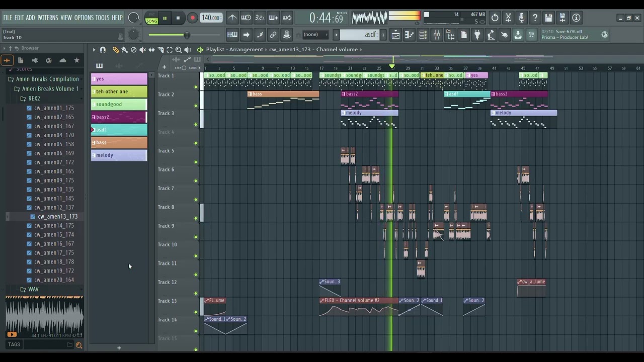Mute Track 1 using its green LED

coord(196,87)
